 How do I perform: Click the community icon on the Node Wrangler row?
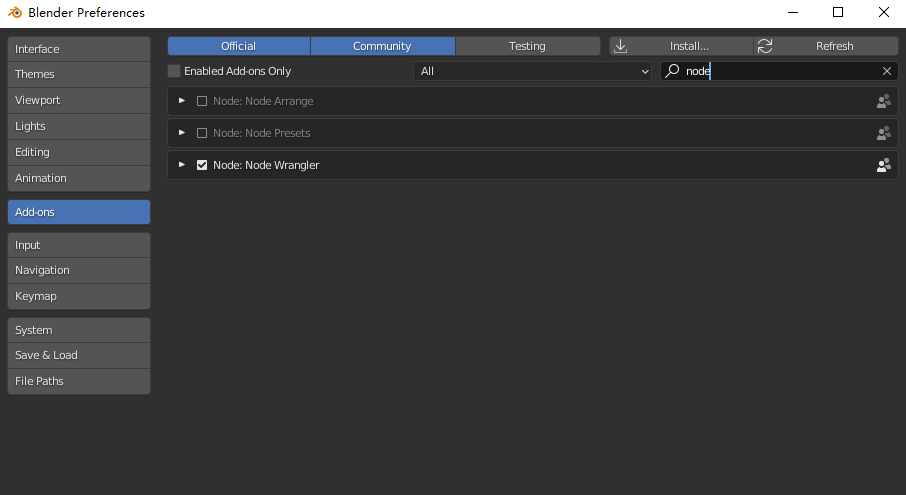(x=883, y=165)
